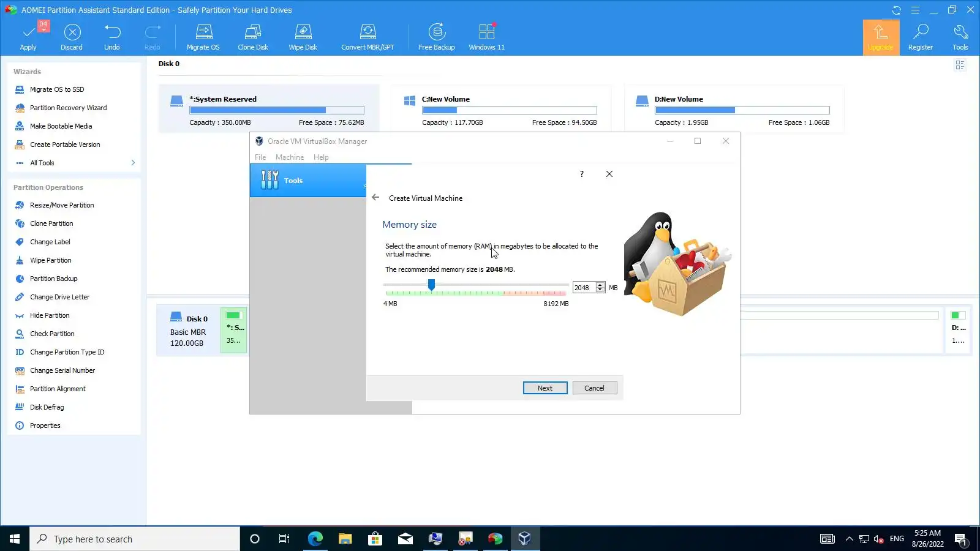Increase memory size with up stepper

600,285
